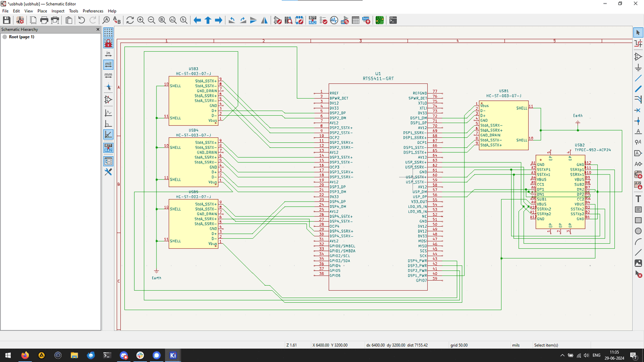This screenshot has width=644, height=362.
Task: Close the Schematic Hierarchy panel
Action: point(98,30)
